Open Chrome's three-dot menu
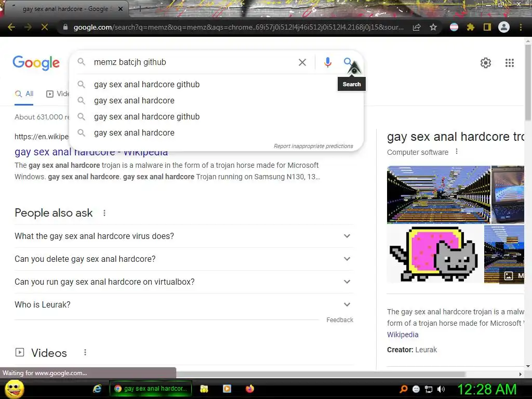This screenshot has width=532, height=399. (521, 27)
